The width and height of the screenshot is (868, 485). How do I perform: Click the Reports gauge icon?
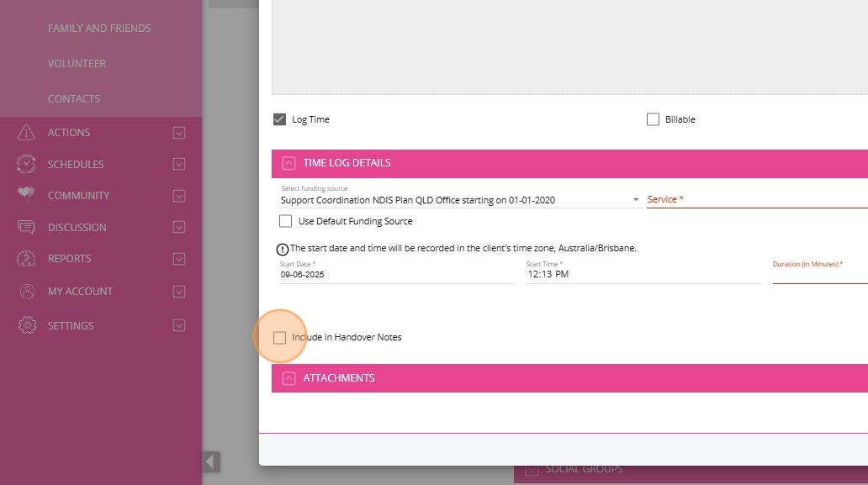click(x=26, y=258)
